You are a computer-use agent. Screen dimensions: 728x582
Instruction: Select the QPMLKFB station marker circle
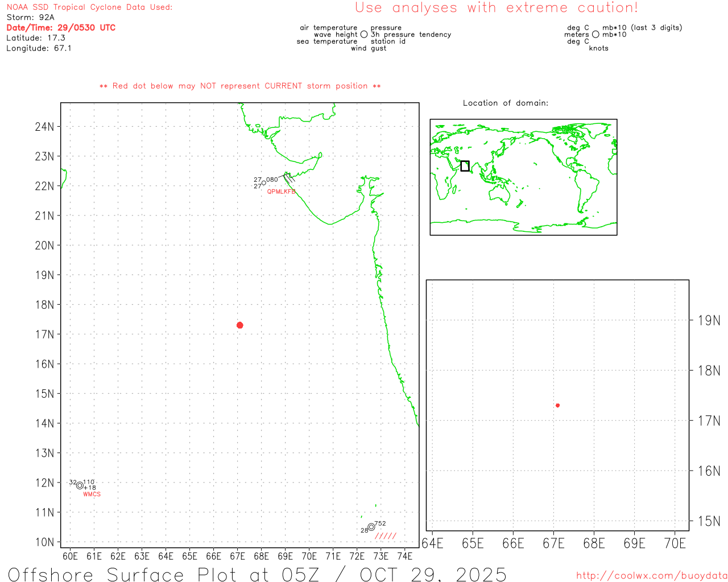point(264,183)
